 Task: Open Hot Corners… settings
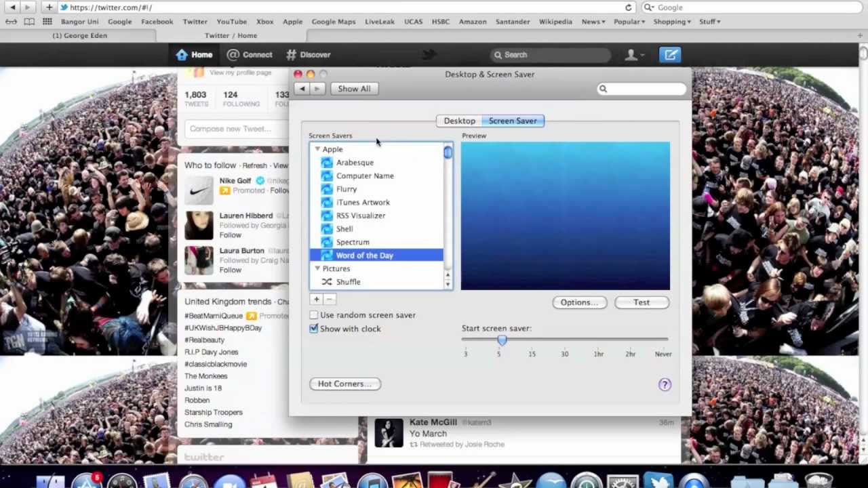[345, 384]
